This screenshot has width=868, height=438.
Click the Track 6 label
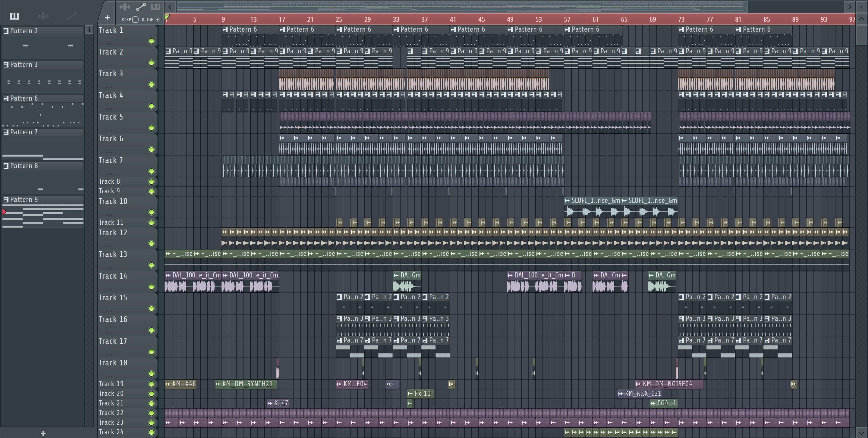click(111, 139)
